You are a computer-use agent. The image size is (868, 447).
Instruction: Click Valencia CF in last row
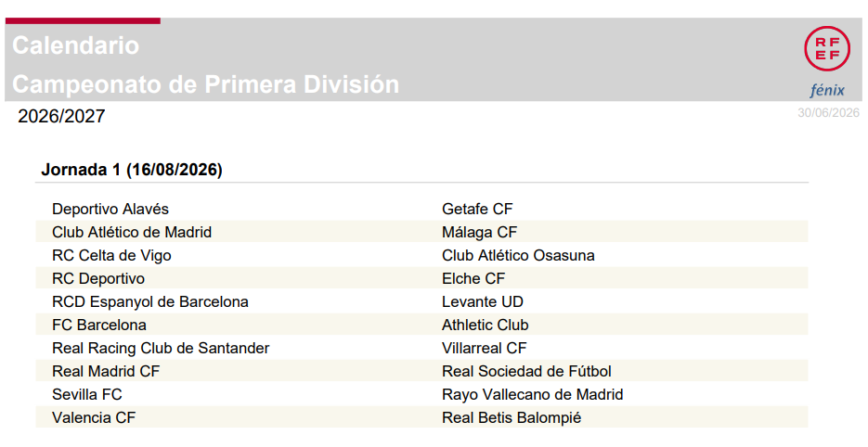click(94, 417)
